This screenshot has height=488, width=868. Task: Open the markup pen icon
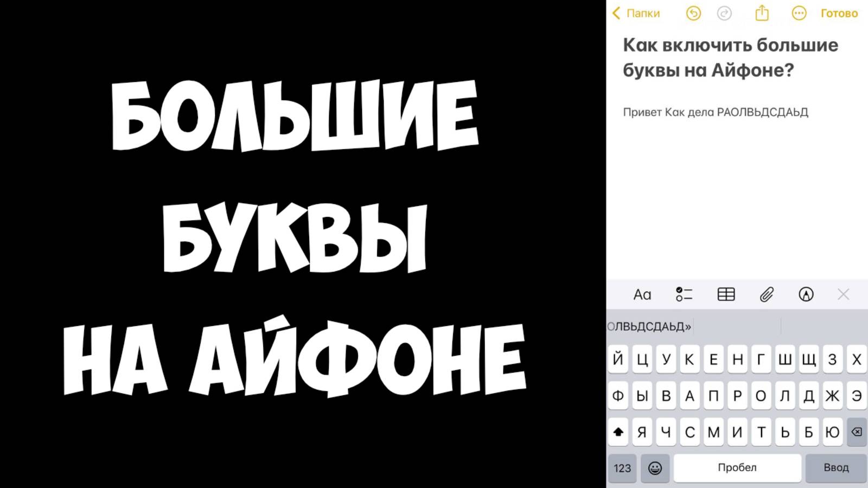pyautogui.click(x=806, y=294)
